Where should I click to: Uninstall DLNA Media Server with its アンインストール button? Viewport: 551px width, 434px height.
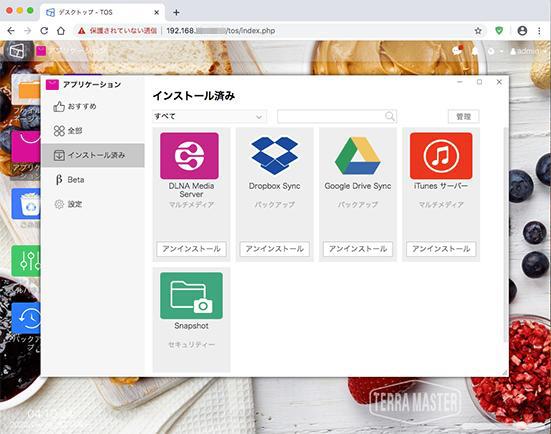191,249
